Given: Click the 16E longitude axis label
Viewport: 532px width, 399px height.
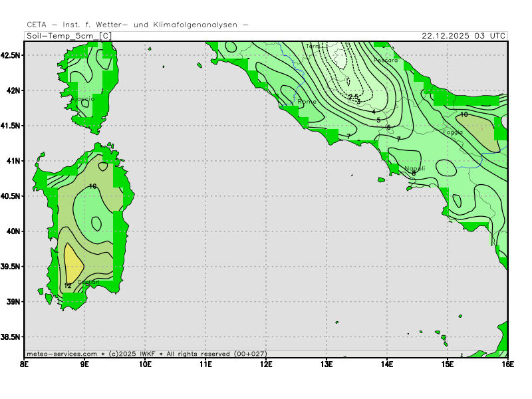Looking at the screenshot, I should pos(507,364).
